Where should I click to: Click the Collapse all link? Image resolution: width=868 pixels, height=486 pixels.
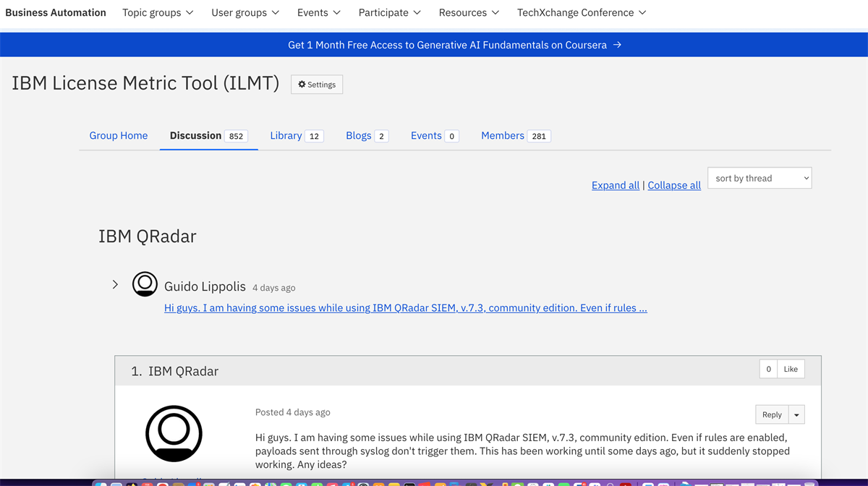[673, 185]
